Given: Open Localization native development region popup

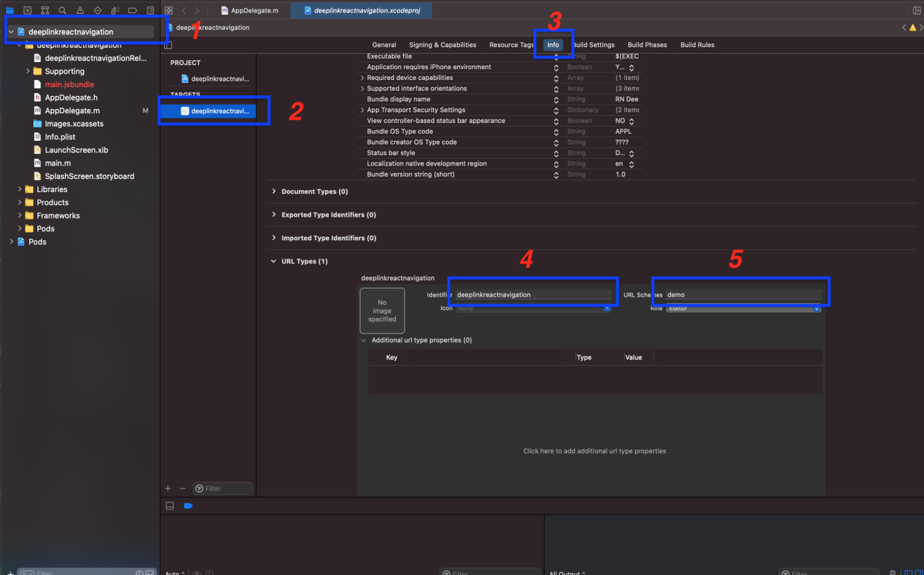Looking at the screenshot, I should click(x=631, y=164).
